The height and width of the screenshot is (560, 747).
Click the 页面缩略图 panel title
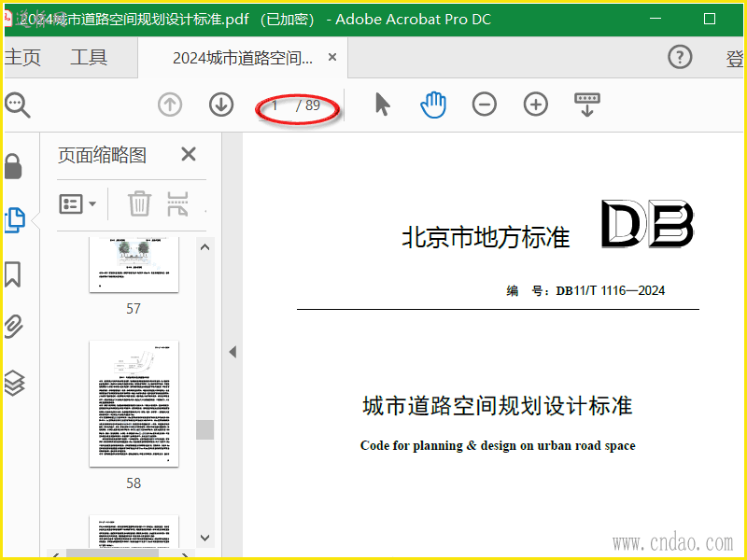(x=103, y=155)
